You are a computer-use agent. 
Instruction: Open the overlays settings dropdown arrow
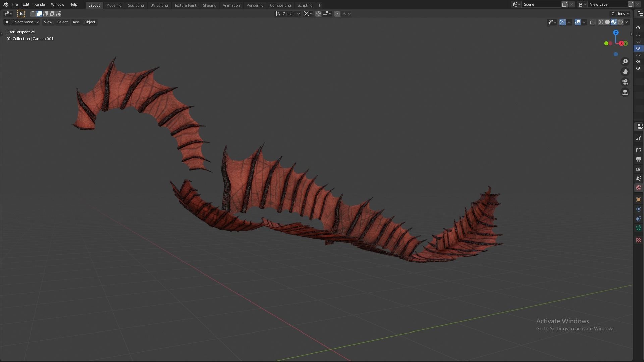point(584,22)
